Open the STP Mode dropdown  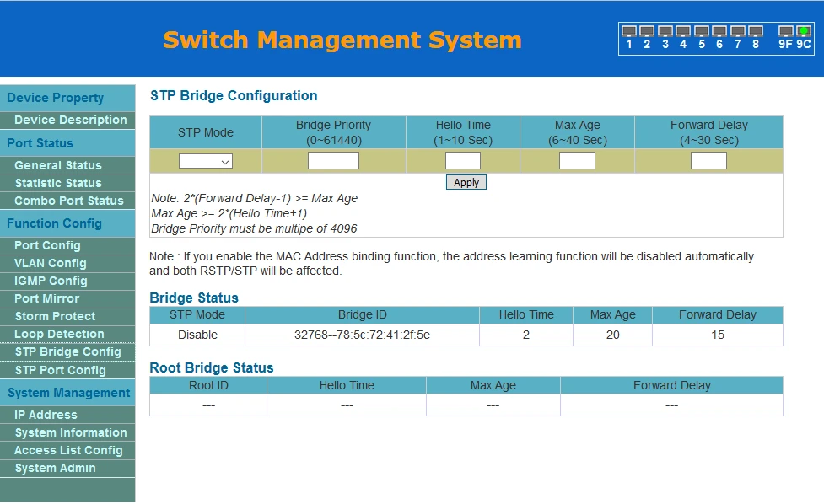[206, 161]
